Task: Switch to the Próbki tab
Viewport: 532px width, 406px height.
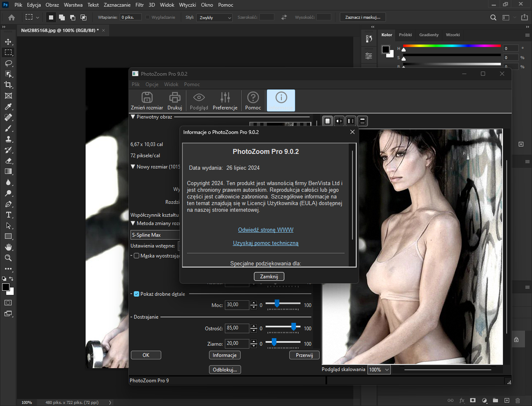Action: click(x=405, y=35)
